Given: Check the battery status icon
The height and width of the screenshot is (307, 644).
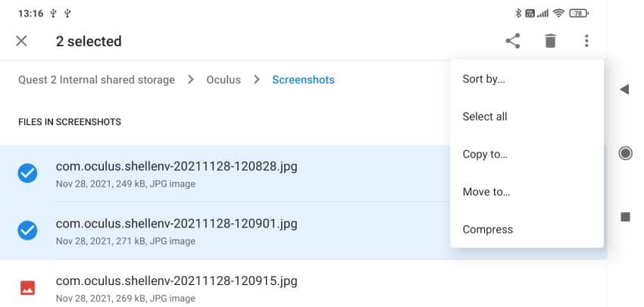Looking at the screenshot, I should 579,14.
